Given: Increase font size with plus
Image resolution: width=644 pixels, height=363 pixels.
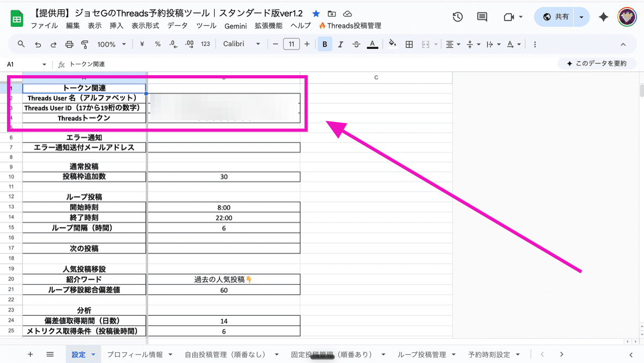Looking at the screenshot, I should coord(307,44).
